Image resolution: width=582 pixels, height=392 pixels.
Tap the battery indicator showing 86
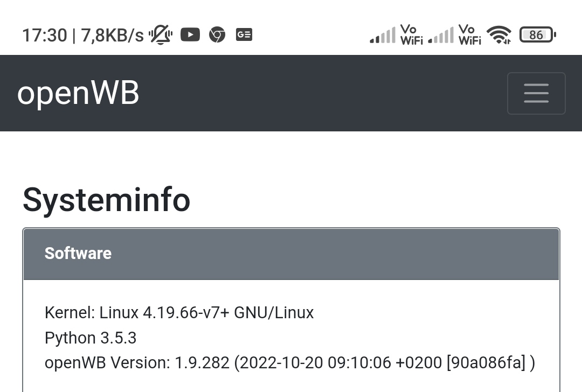pyautogui.click(x=537, y=35)
